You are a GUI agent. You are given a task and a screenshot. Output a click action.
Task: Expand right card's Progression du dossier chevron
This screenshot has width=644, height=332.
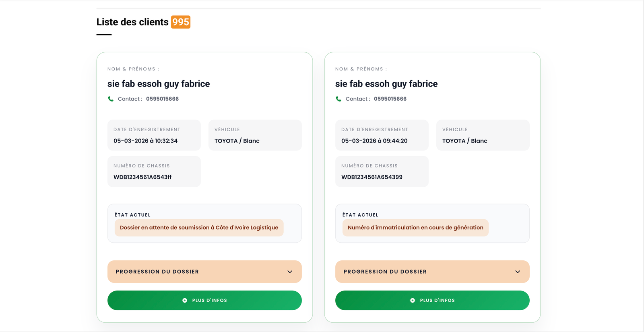pos(518,272)
